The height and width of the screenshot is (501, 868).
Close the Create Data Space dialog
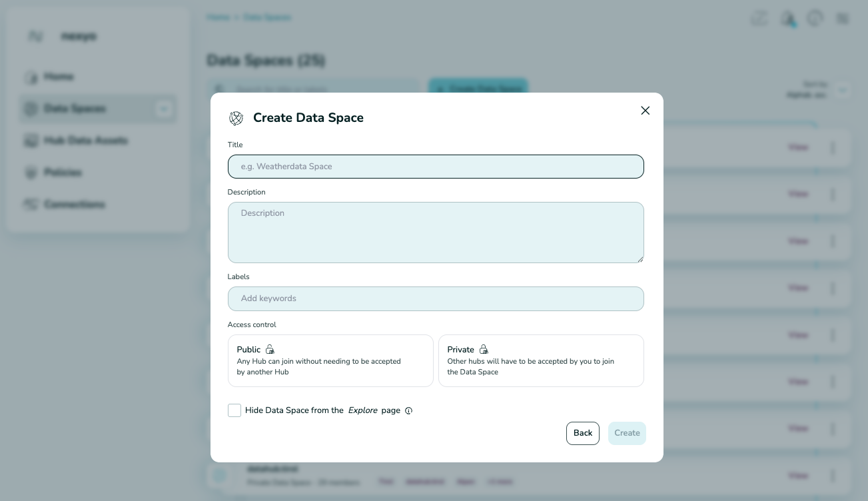pos(645,111)
